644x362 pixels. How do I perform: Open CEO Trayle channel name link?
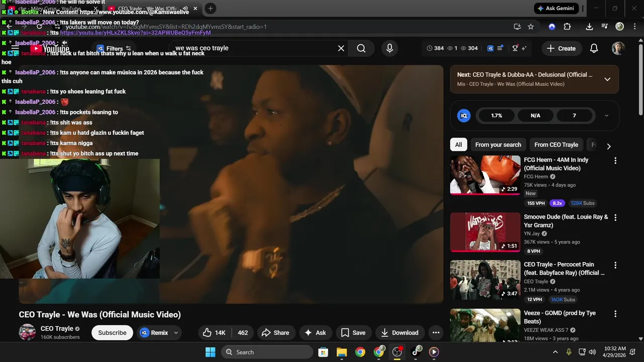coord(57,329)
